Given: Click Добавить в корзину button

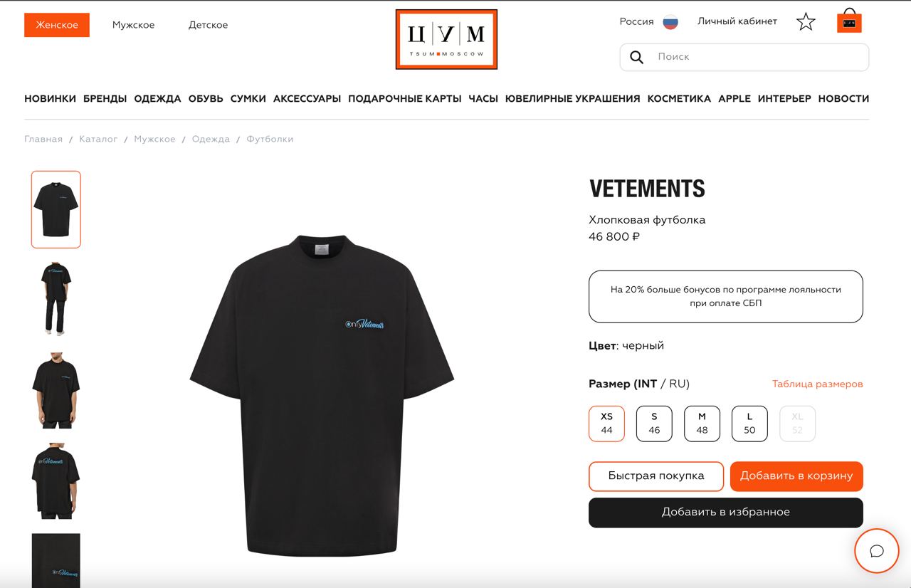Looking at the screenshot, I should click(x=796, y=476).
